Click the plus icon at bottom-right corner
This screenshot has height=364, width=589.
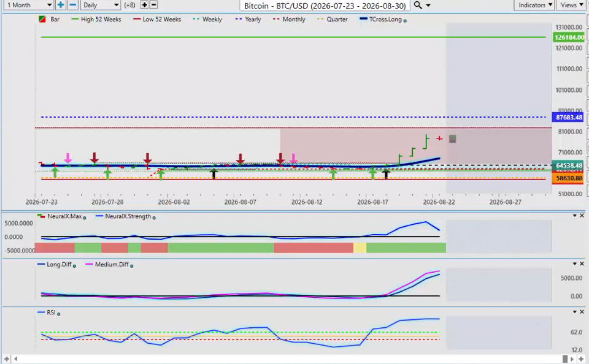tap(581, 359)
